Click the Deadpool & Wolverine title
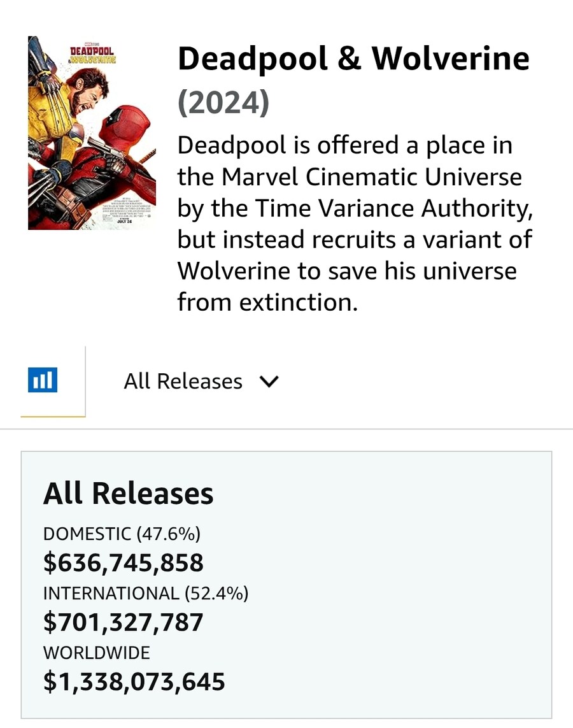The image size is (573, 728). pos(353,59)
